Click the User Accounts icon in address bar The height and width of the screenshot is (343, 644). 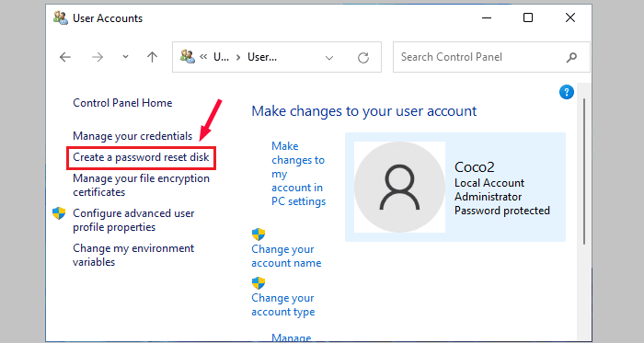[188, 57]
